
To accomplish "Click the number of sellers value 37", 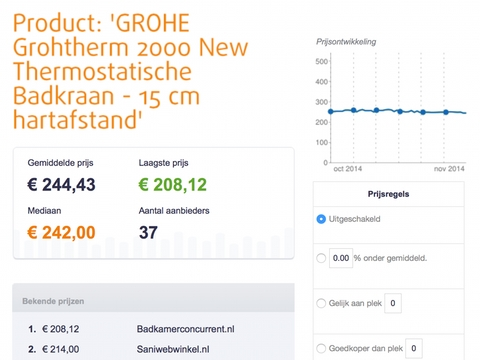I will click(148, 232).
